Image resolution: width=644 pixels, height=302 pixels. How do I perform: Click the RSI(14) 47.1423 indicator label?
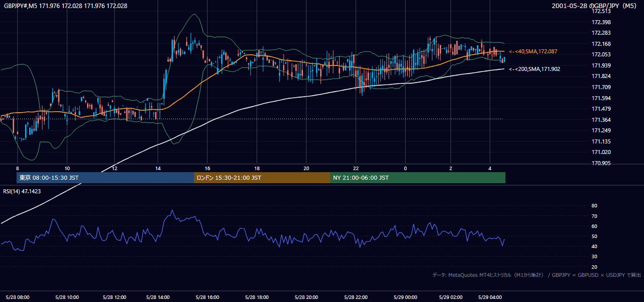coord(23,191)
